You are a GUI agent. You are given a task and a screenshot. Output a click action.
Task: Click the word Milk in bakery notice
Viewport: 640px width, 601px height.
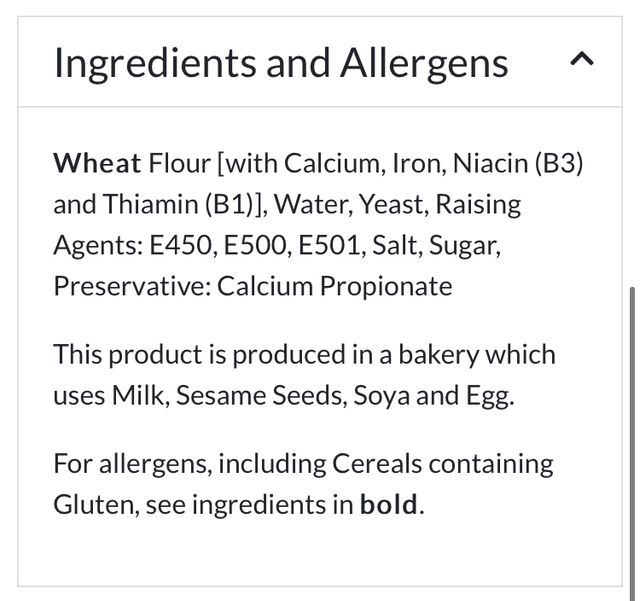tap(138, 395)
